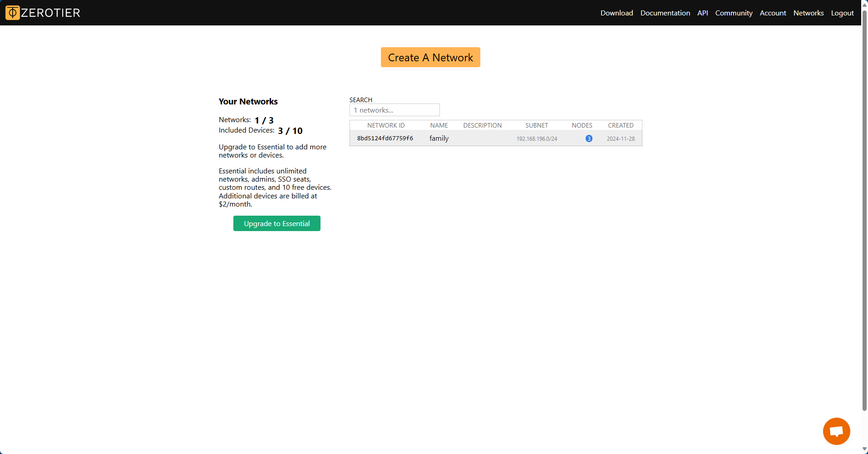Focus the networks search field
This screenshot has height=454, width=868.
pos(395,110)
